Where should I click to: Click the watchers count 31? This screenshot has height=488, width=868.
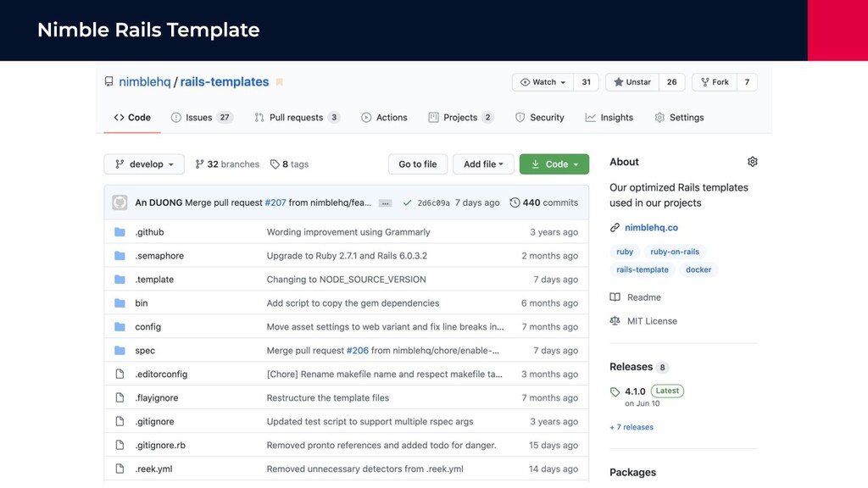[x=587, y=82]
